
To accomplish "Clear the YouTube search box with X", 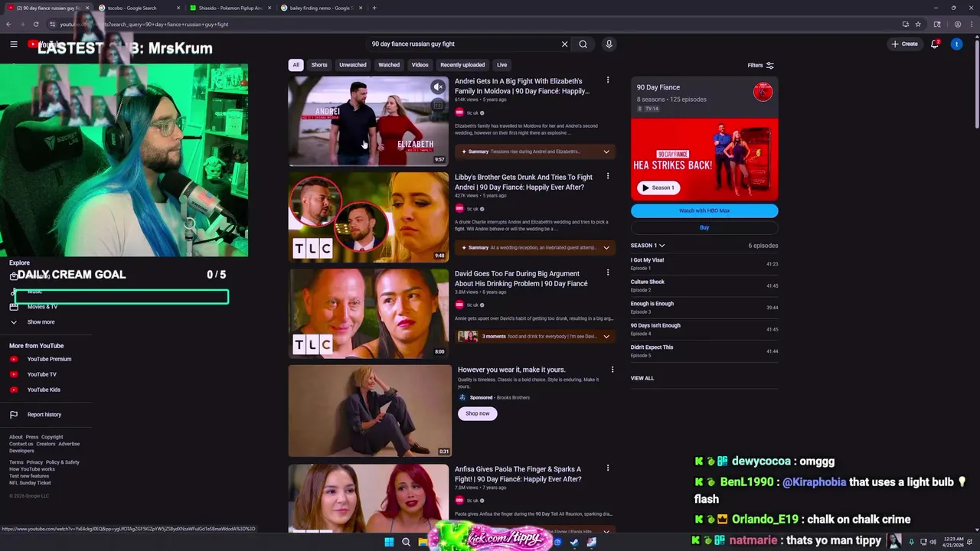I will pos(565,44).
